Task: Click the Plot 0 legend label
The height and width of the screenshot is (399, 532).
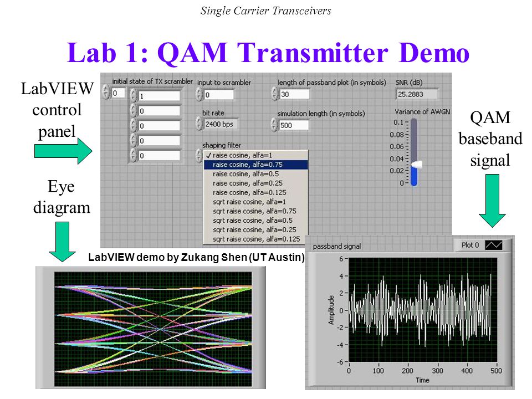Action: [x=470, y=245]
